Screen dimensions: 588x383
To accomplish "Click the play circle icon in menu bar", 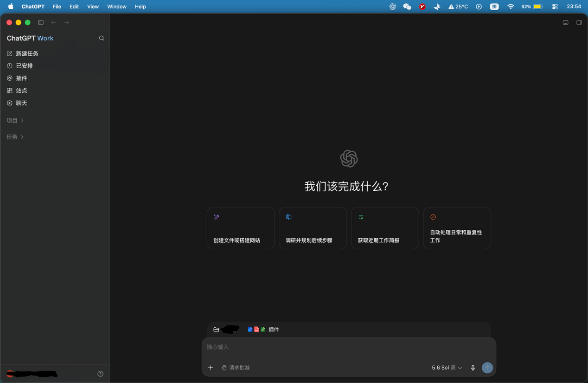I will click(479, 6).
